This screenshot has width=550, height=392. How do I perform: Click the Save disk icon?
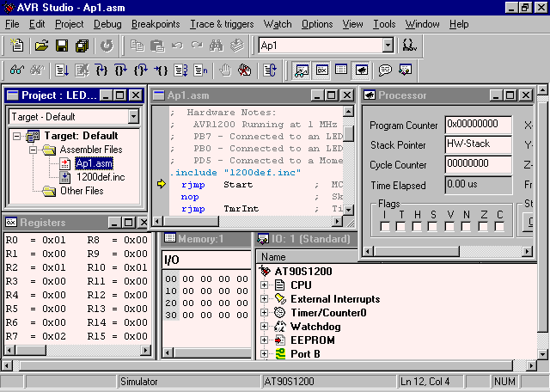click(x=62, y=45)
